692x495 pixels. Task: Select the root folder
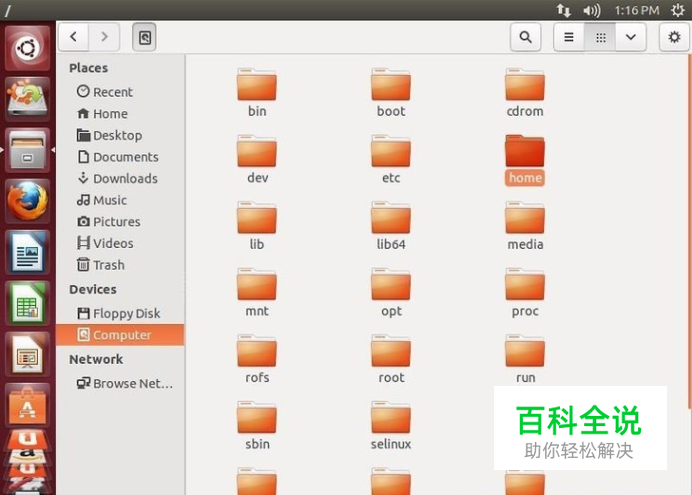(391, 359)
